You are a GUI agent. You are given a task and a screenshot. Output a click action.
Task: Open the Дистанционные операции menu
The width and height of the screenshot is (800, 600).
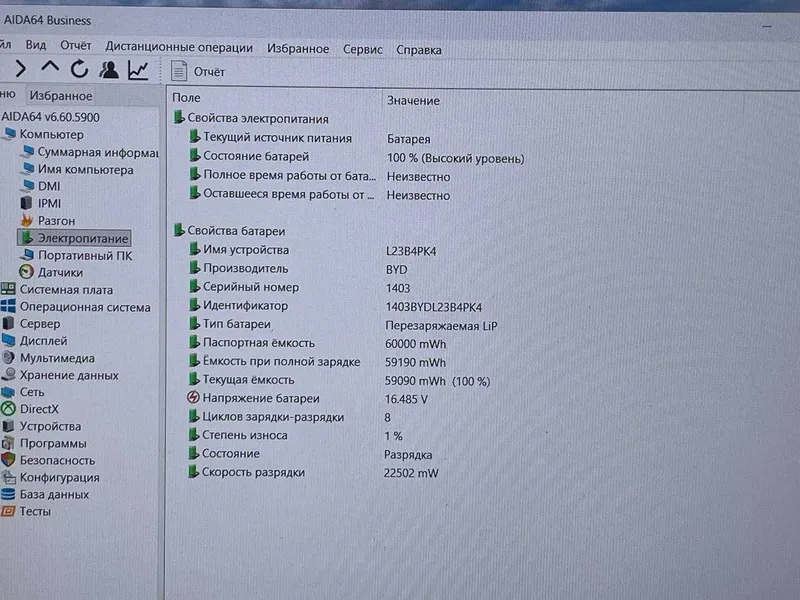[179, 47]
